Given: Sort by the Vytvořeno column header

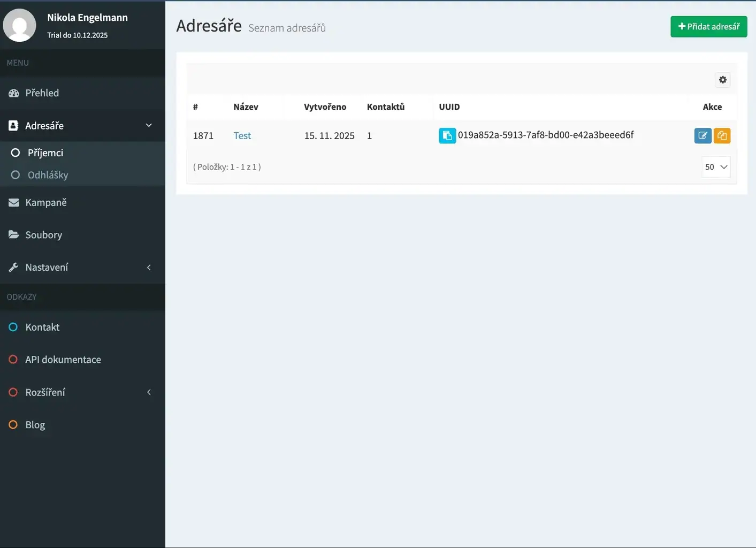Looking at the screenshot, I should click(x=325, y=107).
